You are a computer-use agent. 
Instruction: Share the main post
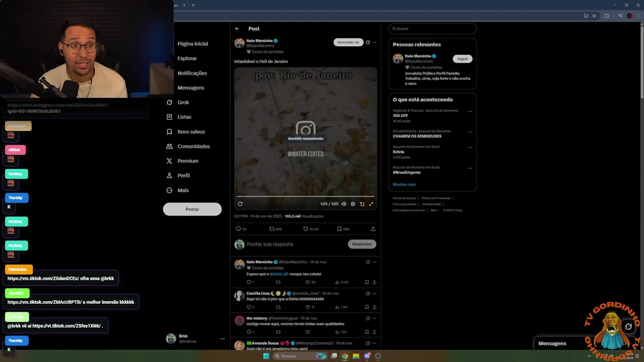click(x=373, y=229)
